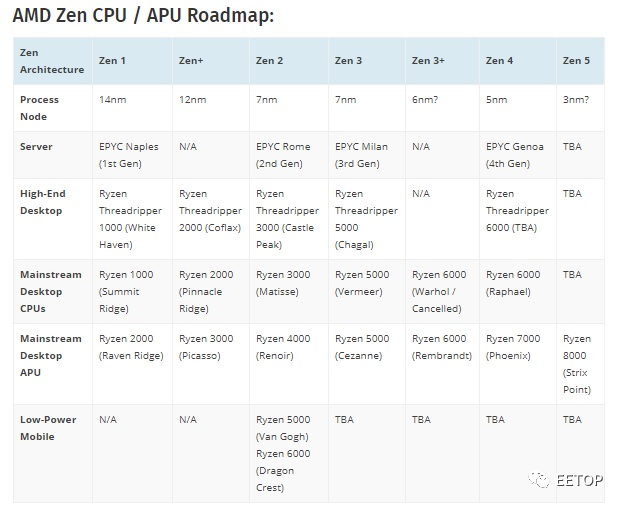Click 'Ryzen 5000 (Van Gogh)' text
The image size is (622, 505).
click(x=283, y=428)
